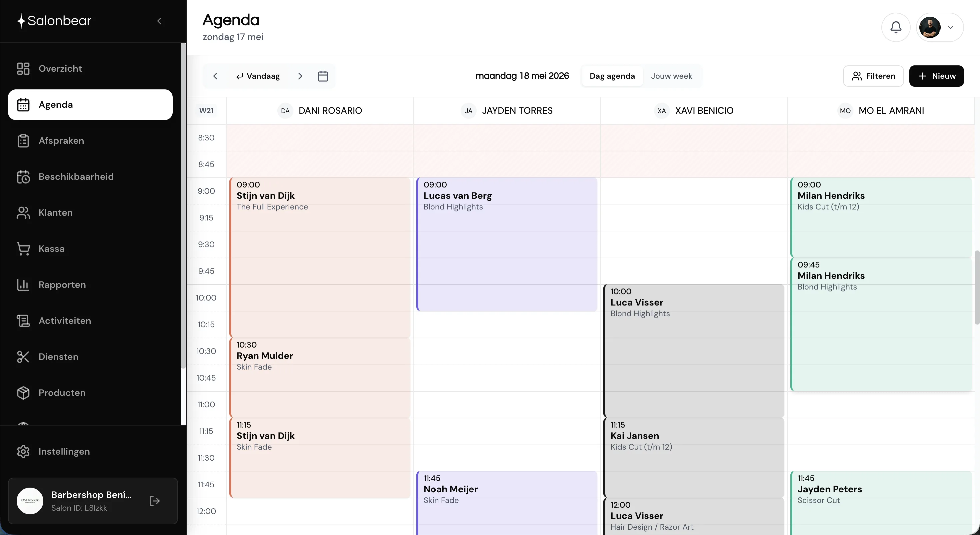
Task: Click the Salonbear logo
Action: click(54, 21)
